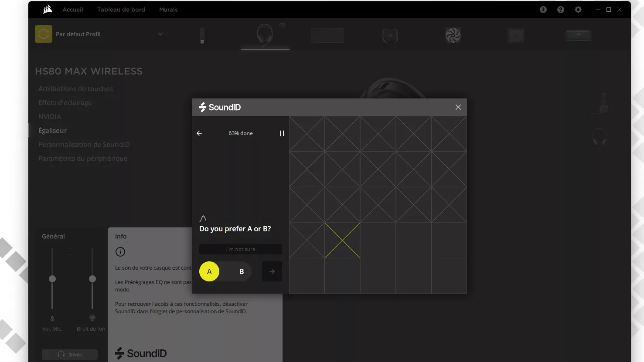Image resolution: width=644 pixels, height=362 pixels.
Task: Click the small headset icon at right
Action: 600,138
